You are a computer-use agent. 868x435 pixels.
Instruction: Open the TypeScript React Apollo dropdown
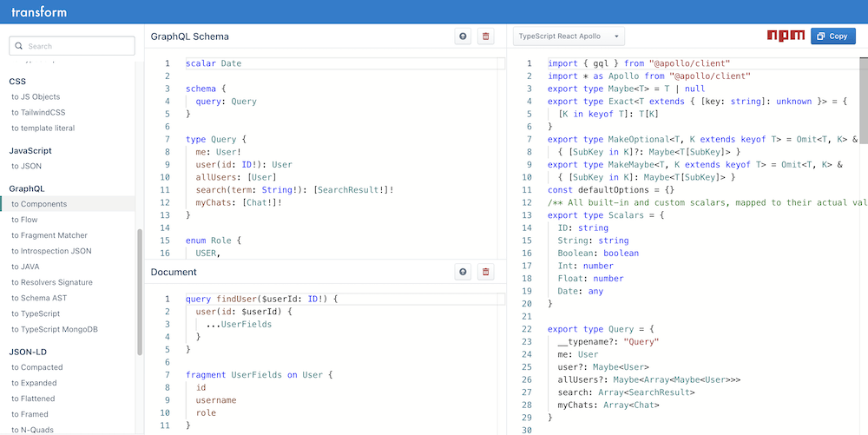coord(569,36)
